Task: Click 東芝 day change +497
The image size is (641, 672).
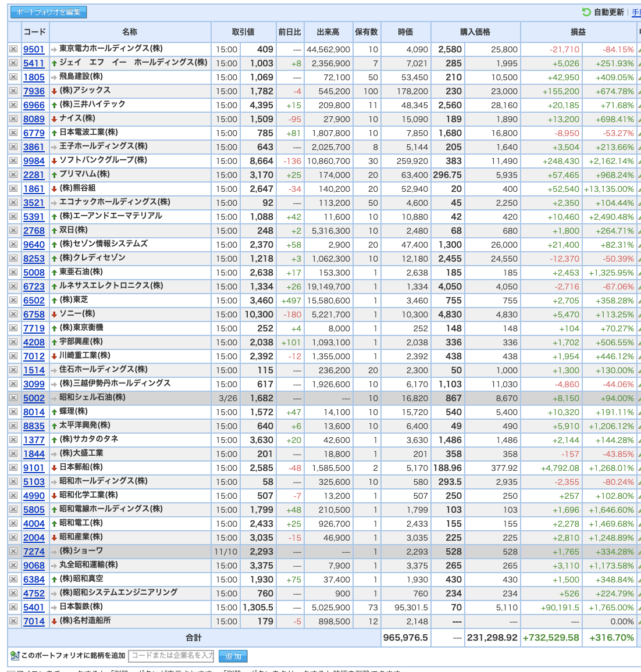Action: click(x=291, y=301)
